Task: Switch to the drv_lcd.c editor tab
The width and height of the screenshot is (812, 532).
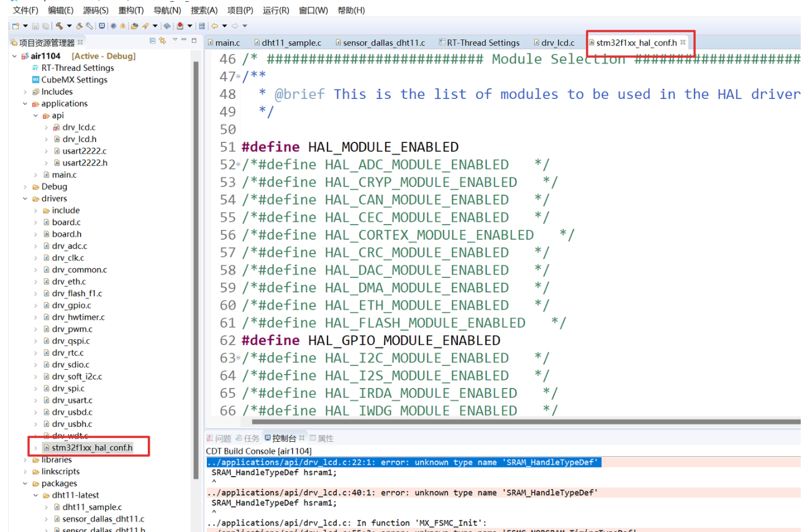Action: pyautogui.click(x=554, y=43)
